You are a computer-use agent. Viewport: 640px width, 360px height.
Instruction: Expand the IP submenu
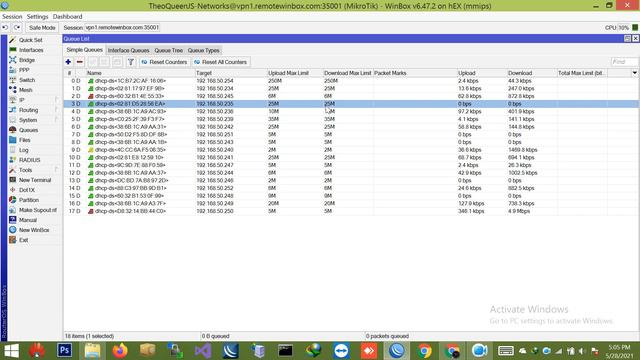coord(56,100)
